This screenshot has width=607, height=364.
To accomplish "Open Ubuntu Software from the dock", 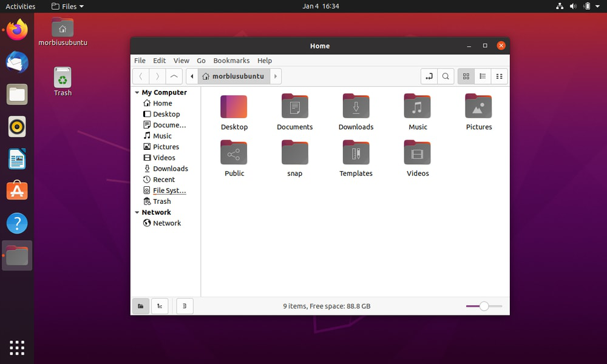I will pos(17,190).
